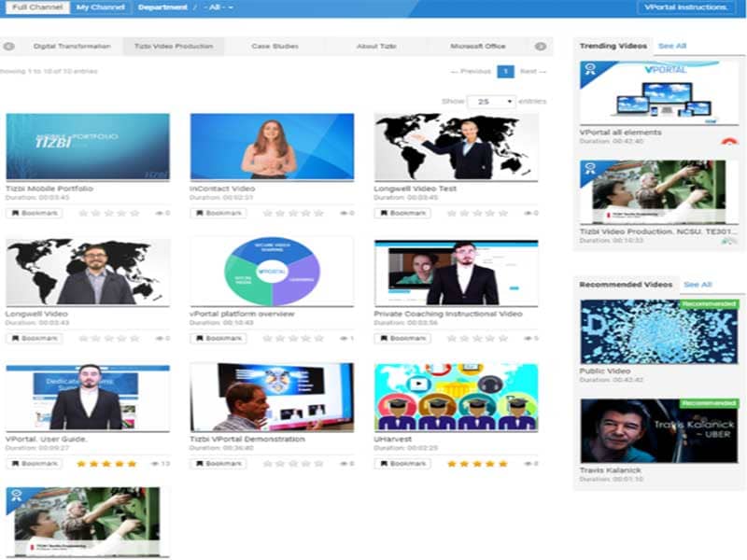Rate Longwell Video Test three stars
The height and width of the screenshot is (560, 747).
tap(477, 213)
